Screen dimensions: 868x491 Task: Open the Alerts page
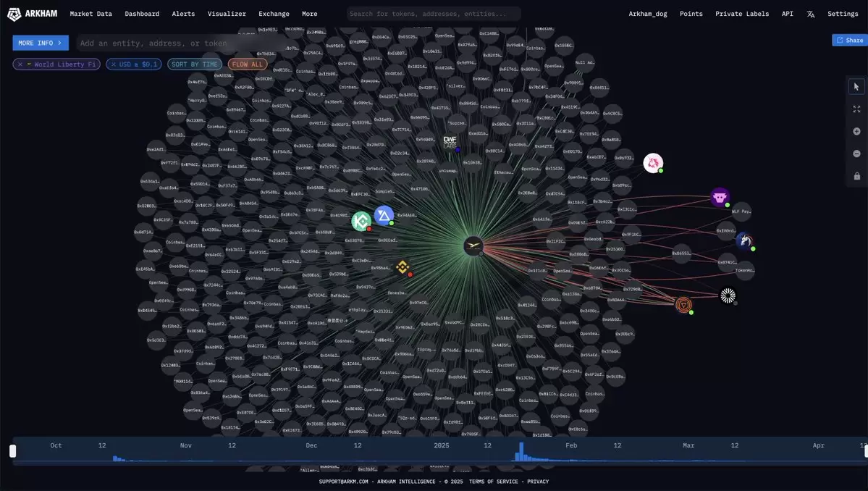point(183,14)
